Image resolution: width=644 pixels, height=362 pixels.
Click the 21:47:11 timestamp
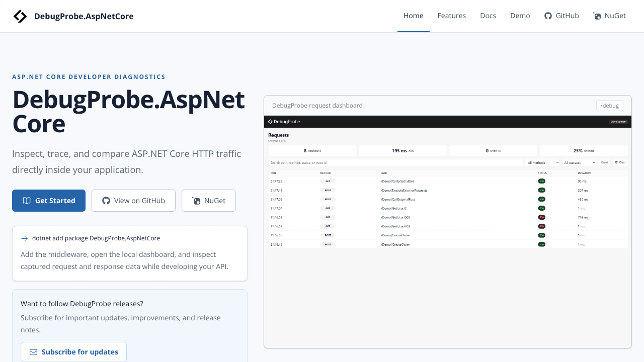point(276,190)
